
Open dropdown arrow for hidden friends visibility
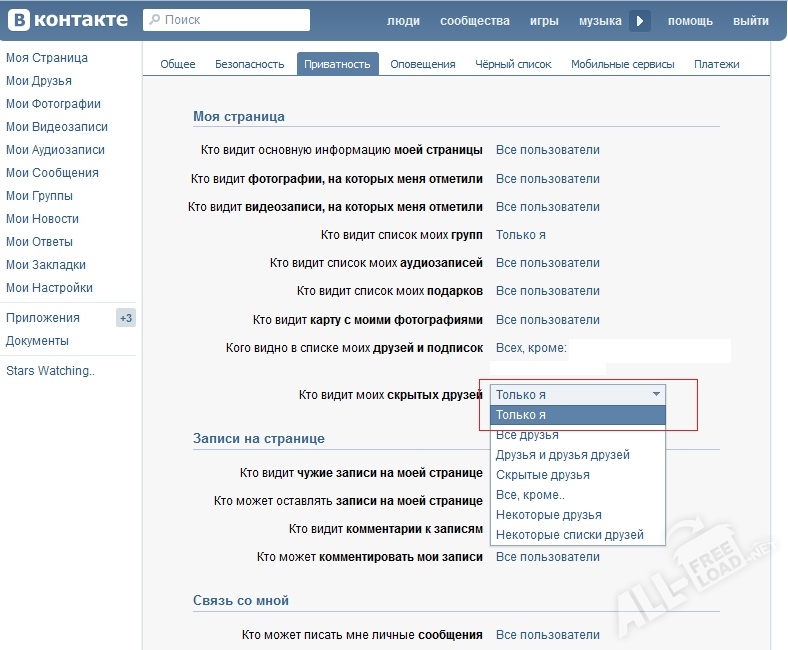[656, 395]
